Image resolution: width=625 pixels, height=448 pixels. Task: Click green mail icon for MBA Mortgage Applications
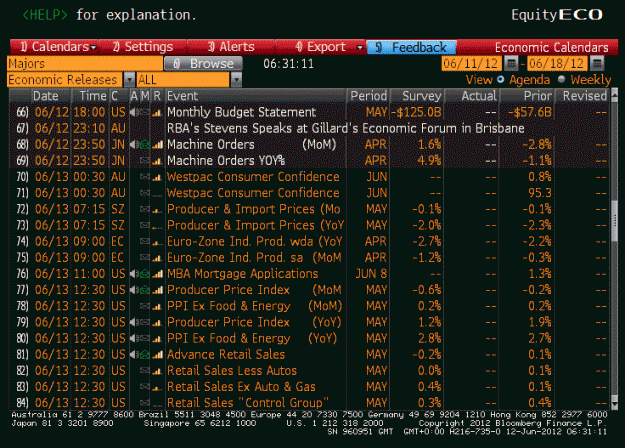click(145, 274)
